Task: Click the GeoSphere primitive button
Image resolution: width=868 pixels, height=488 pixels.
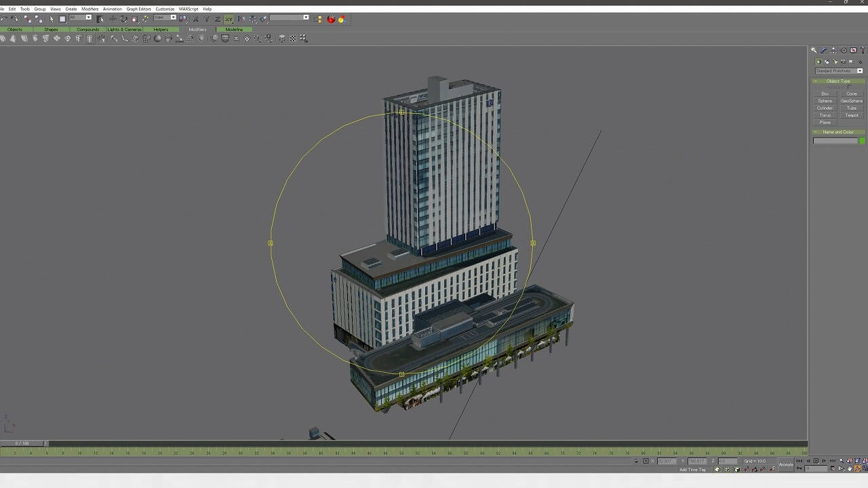Action: [852, 101]
